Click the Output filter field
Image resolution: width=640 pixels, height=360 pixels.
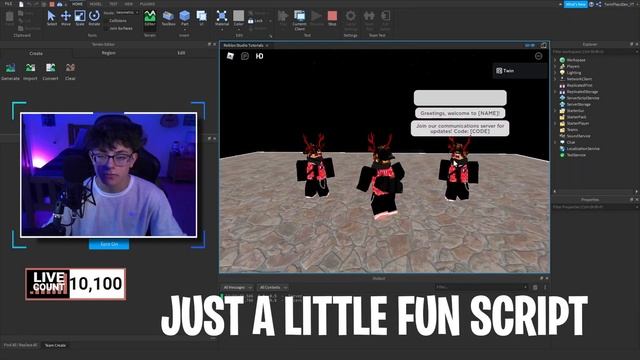click(x=481, y=287)
